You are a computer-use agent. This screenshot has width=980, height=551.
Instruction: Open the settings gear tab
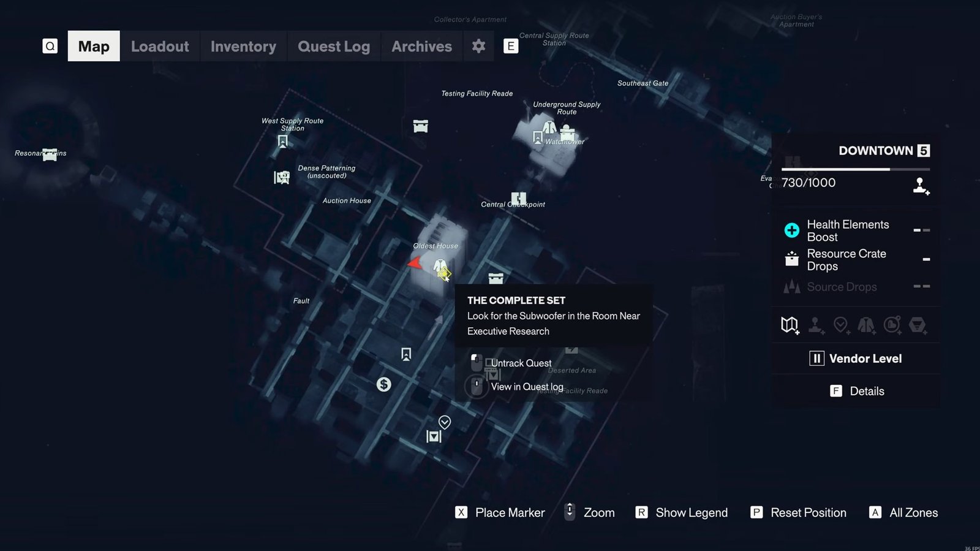coord(479,46)
